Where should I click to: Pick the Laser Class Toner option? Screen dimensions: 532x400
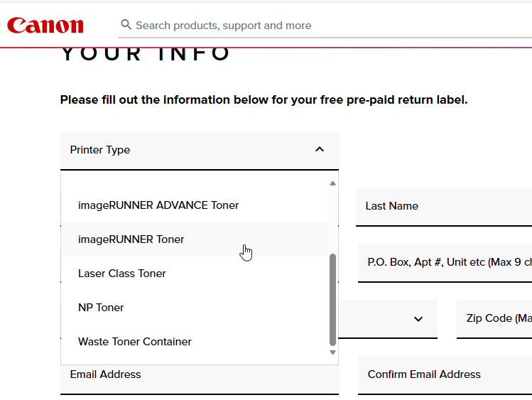[122, 274]
